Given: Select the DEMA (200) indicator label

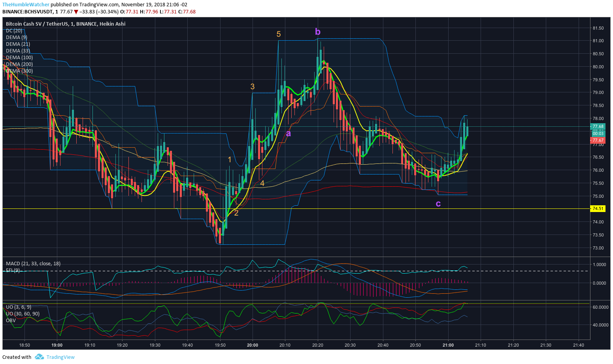Looking at the screenshot, I should pyautogui.click(x=19, y=64).
